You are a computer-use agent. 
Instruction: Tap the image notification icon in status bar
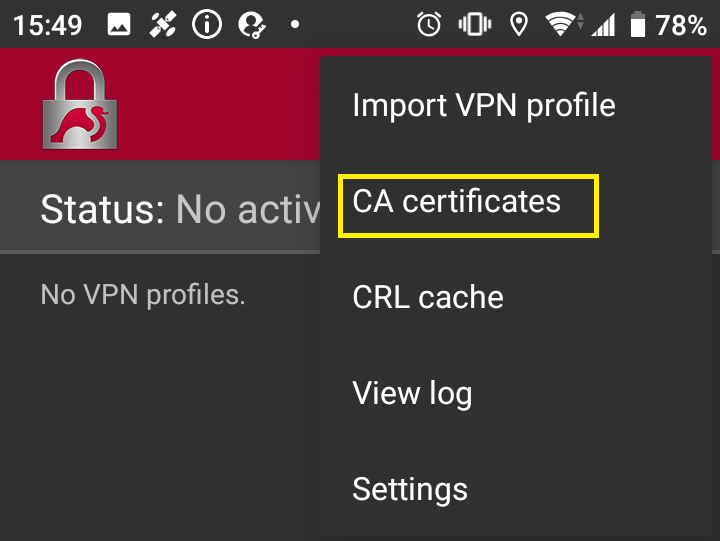point(119,25)
